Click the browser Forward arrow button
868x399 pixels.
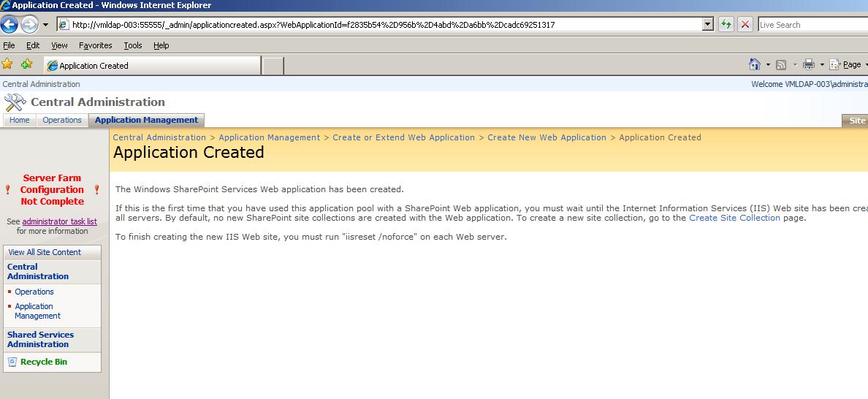pos(28,24)
